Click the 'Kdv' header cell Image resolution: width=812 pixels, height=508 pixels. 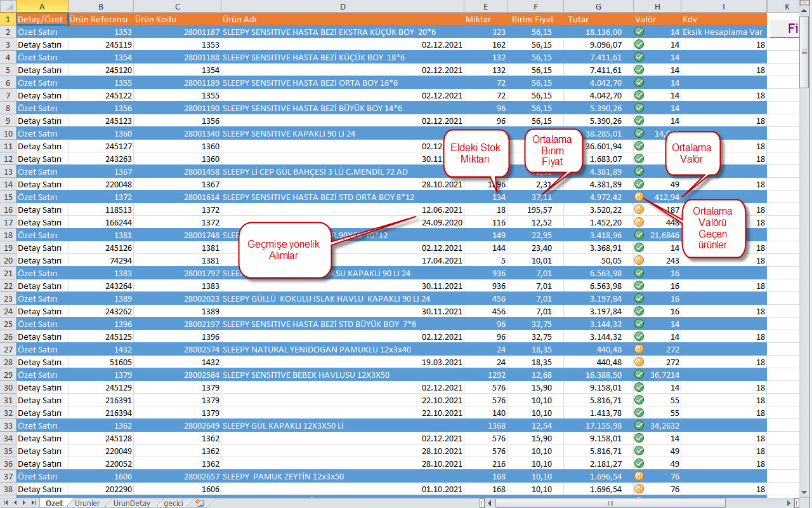coord(724,19)
